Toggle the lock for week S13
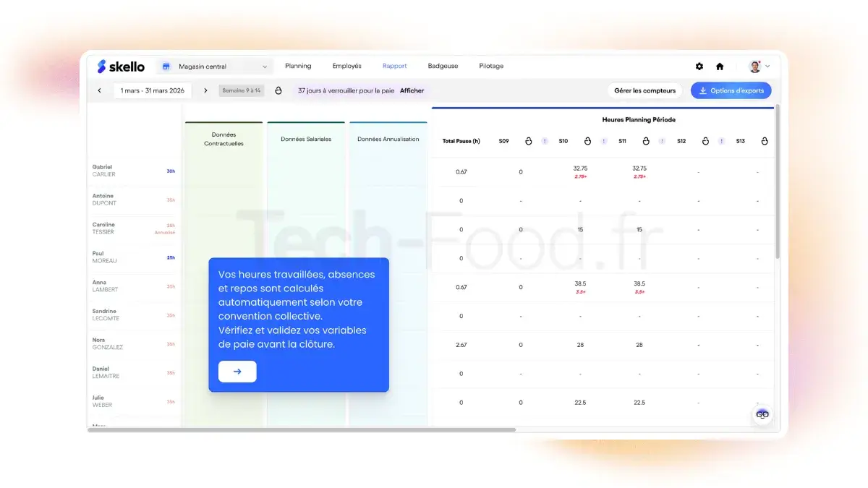The width and height of the screenshot is (868, 488). click(765, 141)
